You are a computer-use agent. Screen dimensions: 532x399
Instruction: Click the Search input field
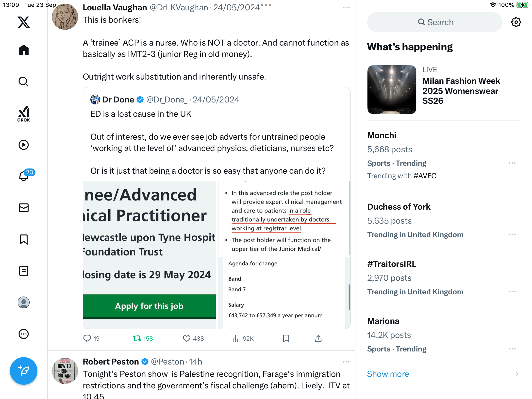click(x=435, y=22)
